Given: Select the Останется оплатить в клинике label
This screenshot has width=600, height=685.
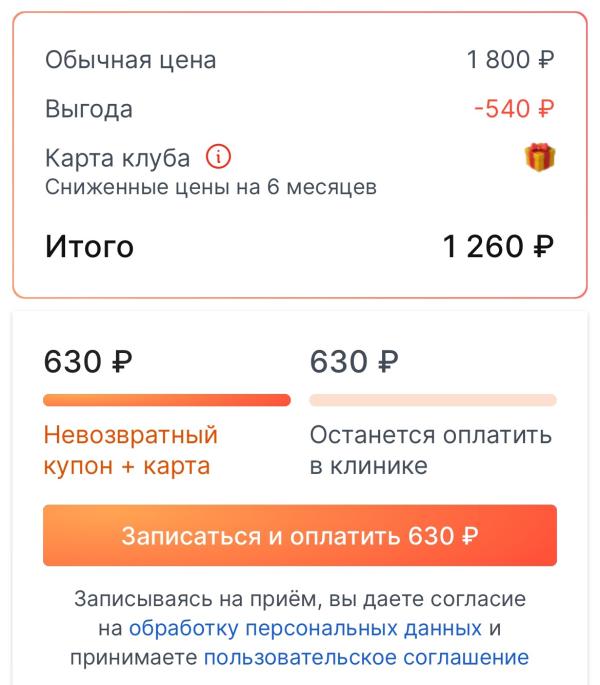Looking at the screenshot, I should click(430, 451).
